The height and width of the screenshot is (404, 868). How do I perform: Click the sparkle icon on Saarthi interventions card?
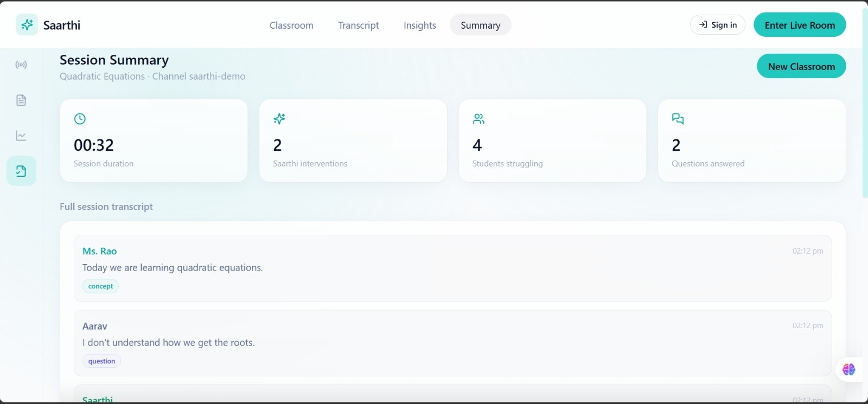[x=279, y=119]
